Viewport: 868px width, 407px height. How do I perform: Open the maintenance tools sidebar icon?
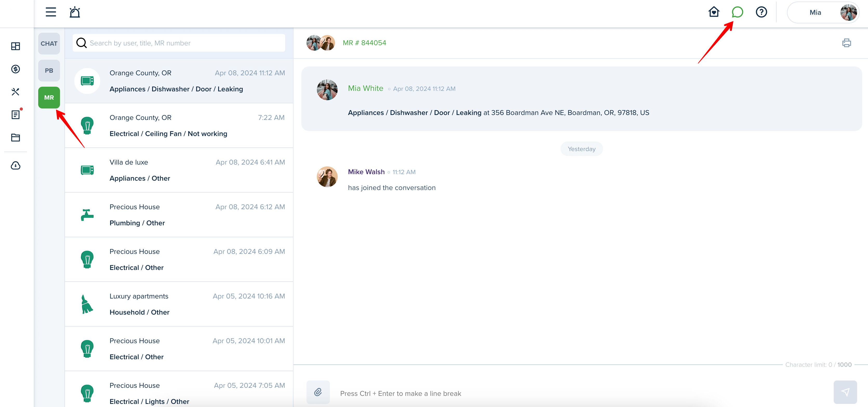click(16, 92)
